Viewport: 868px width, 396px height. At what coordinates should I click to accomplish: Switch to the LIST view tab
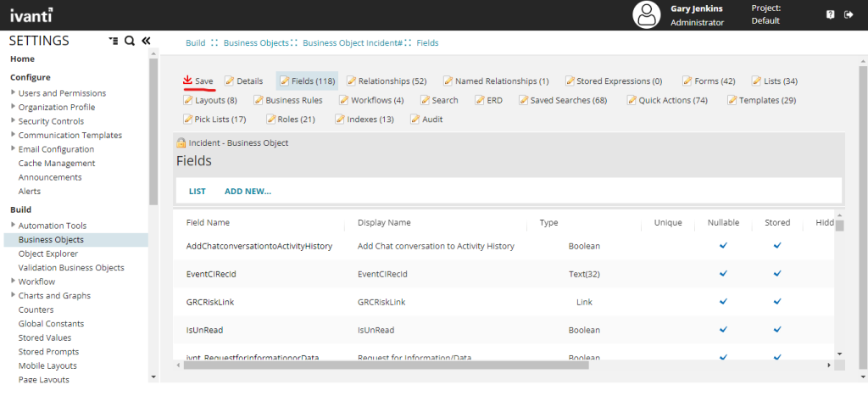point(197,191)
